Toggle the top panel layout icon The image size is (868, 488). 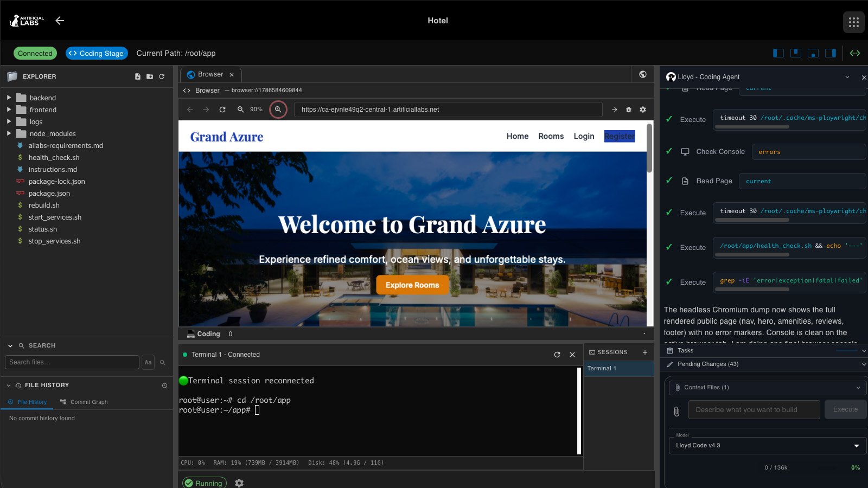[796, 53]
